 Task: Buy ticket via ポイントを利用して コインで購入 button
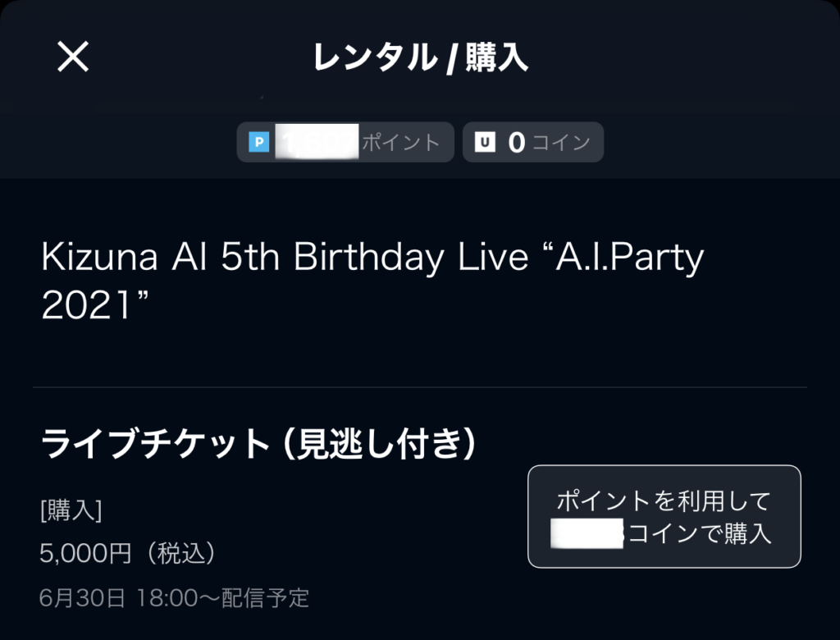click(x=664, y=517)
